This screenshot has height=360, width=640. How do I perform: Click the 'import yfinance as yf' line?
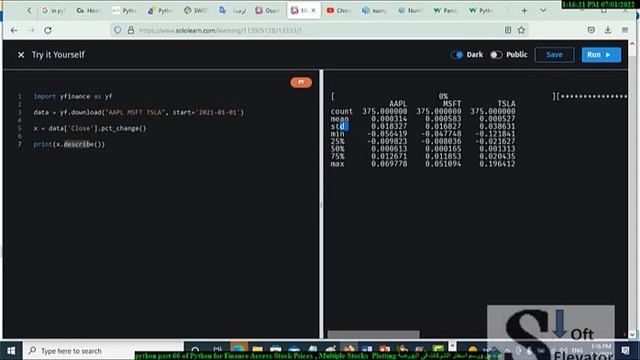pos(73,96)
